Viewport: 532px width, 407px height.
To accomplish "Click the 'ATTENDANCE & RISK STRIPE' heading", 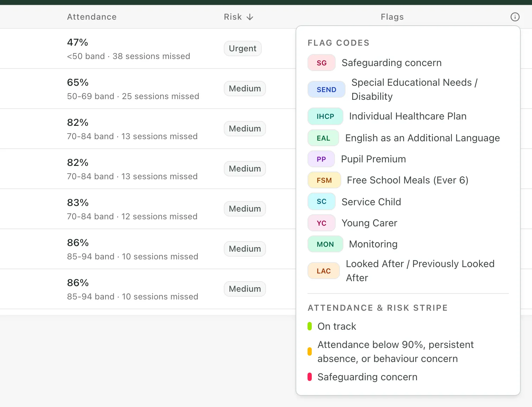I will click(378, 308).
